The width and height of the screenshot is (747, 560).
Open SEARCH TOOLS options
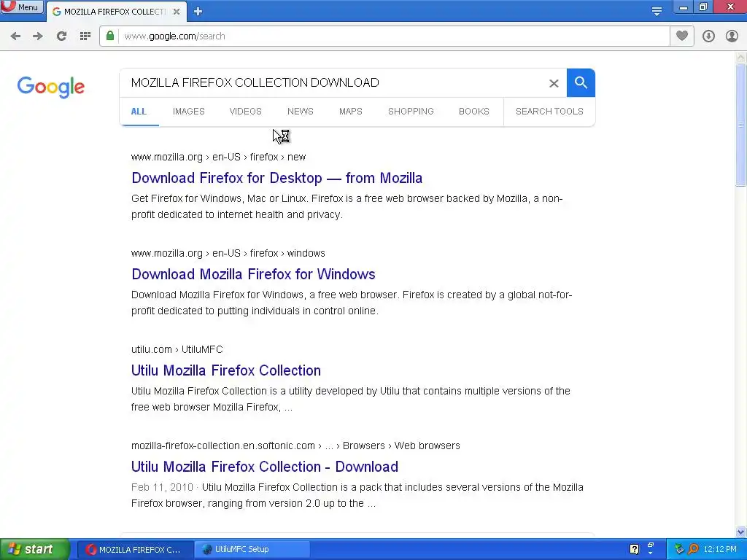click(x=549, y=112)
